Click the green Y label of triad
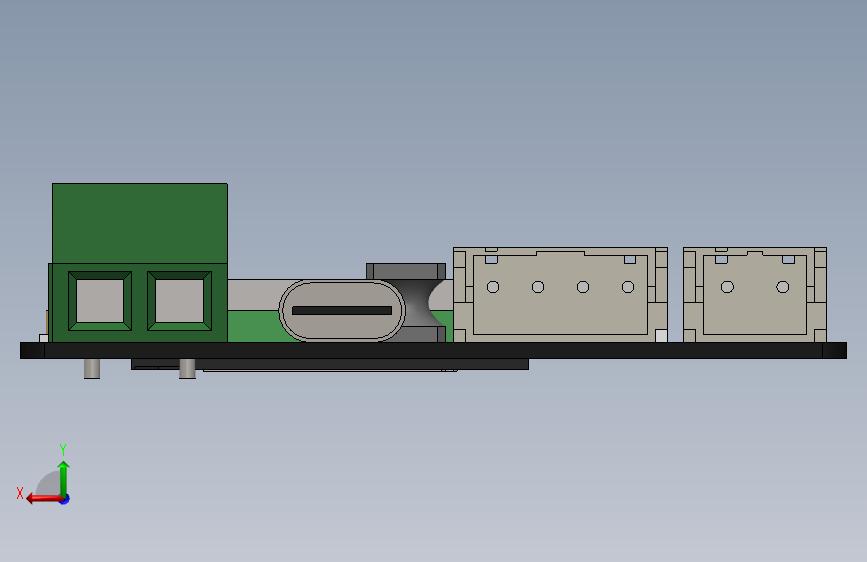The image size is (867, 562). [x=63, y=449]
